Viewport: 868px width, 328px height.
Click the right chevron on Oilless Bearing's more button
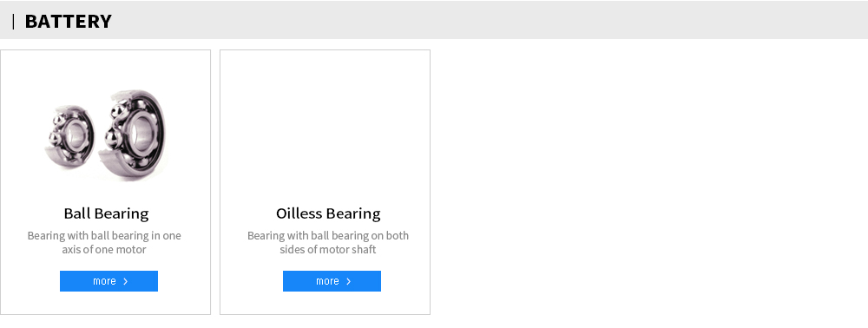[349, 281]
